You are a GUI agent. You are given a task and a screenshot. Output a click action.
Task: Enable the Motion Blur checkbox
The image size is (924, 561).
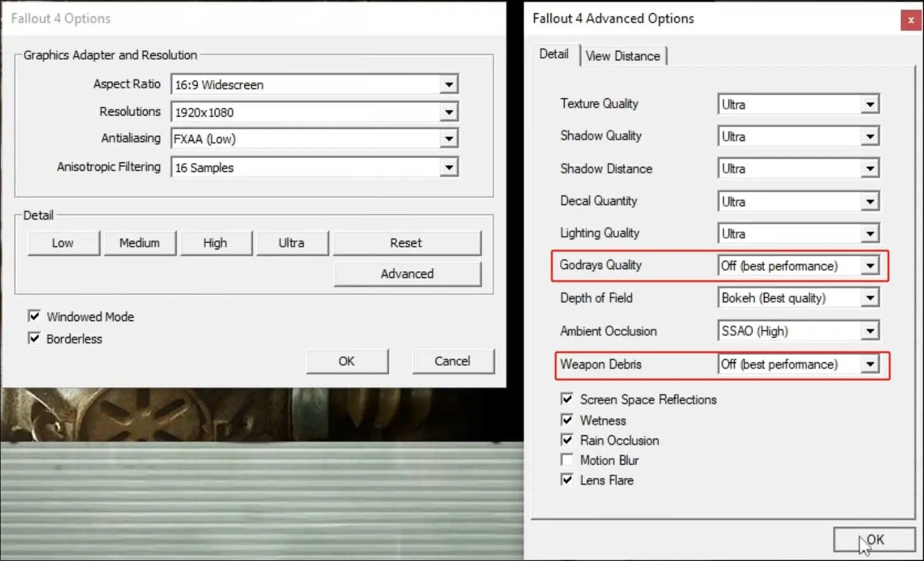pos(567,460)
